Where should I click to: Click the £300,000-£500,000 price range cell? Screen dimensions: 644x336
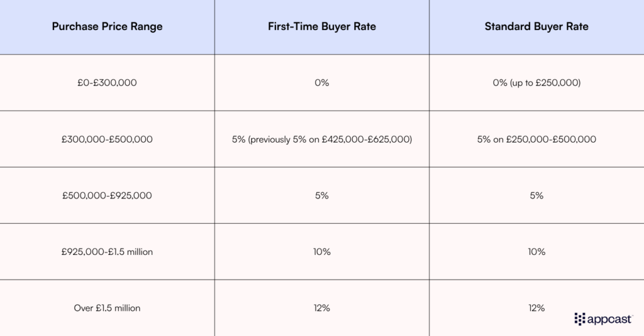(x=107, y=139)
